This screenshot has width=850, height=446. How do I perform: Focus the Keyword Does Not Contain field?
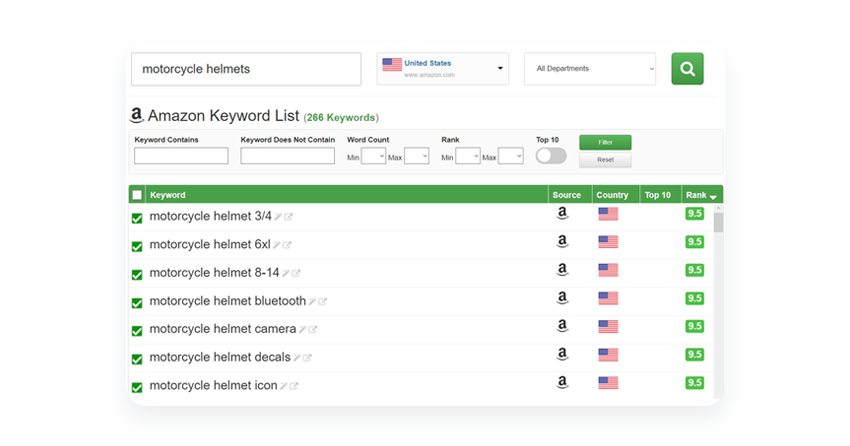(287, 156)
